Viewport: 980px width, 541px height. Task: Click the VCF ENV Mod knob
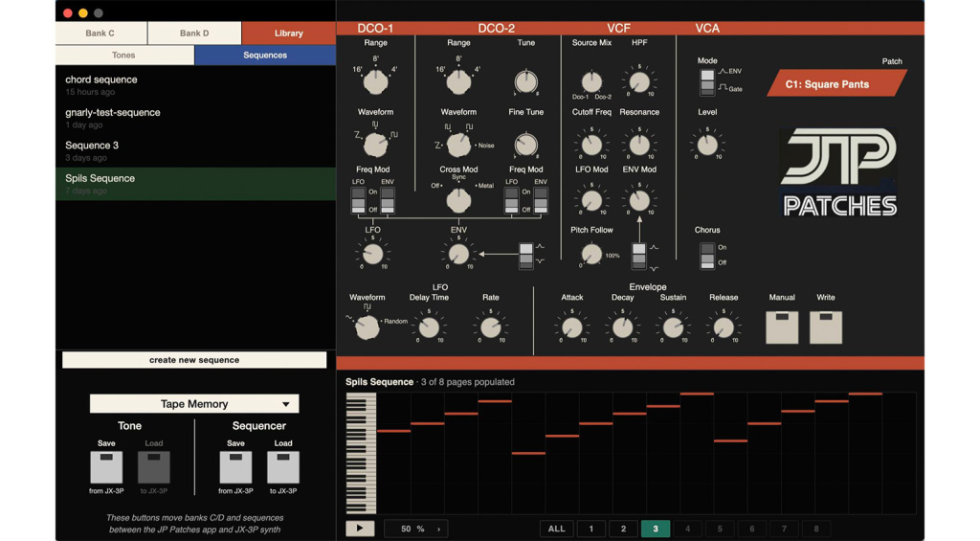[x=638, y=201]
